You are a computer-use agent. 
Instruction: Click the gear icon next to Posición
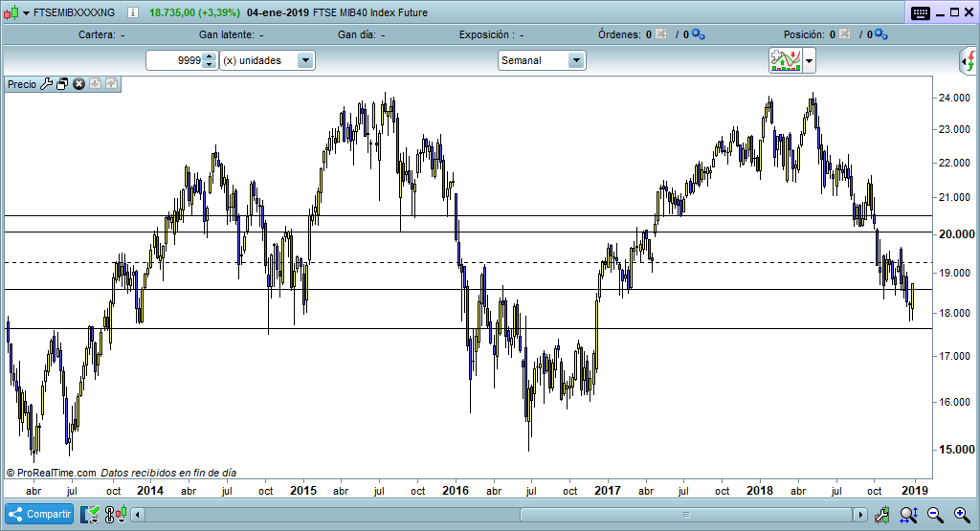[x=880, y=34]
